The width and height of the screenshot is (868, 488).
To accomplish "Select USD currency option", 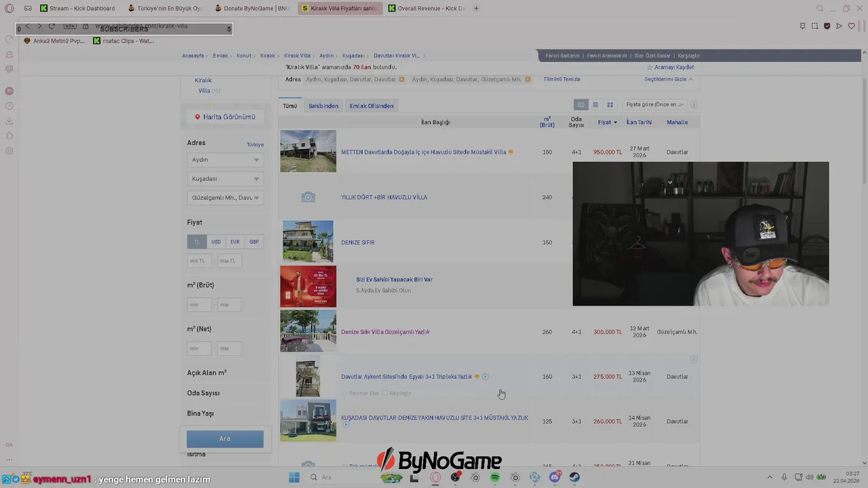I will pos(216,242).
